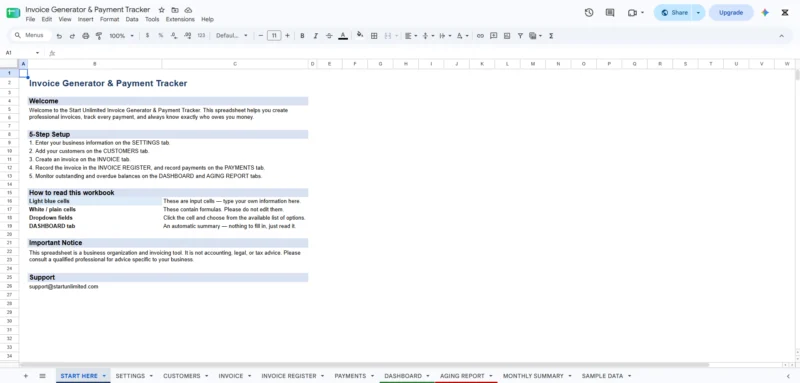Increase the font size

tap(287, 36)
